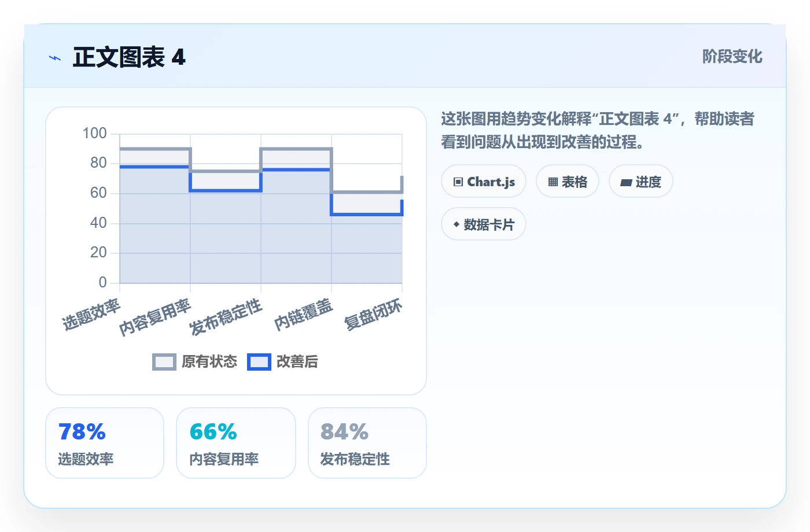Viewport: 810px width, 532px height.
Task: Select the 表格 tag
Action: [568, 182]
